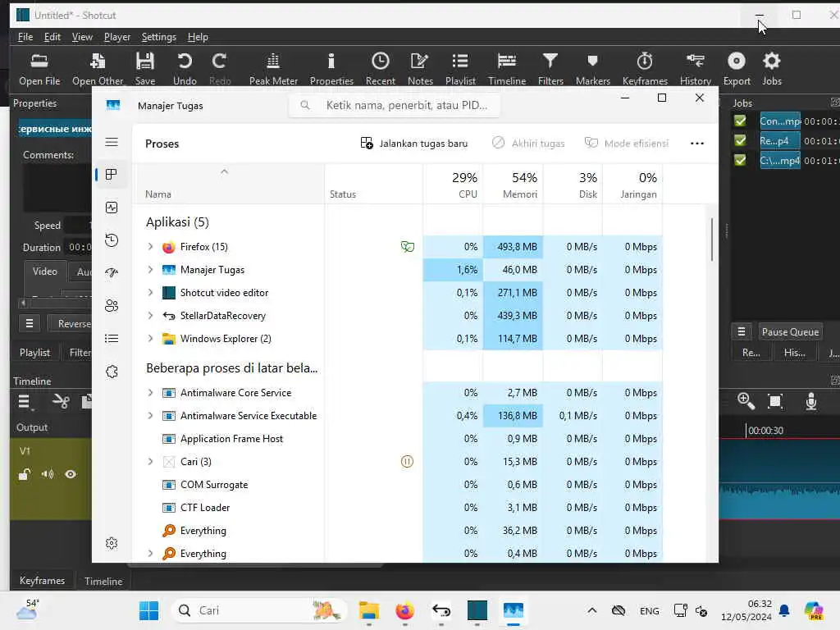Toggle V1 track lock icon
This screenshot has height=630, width=840.
(x=25, y=474)
